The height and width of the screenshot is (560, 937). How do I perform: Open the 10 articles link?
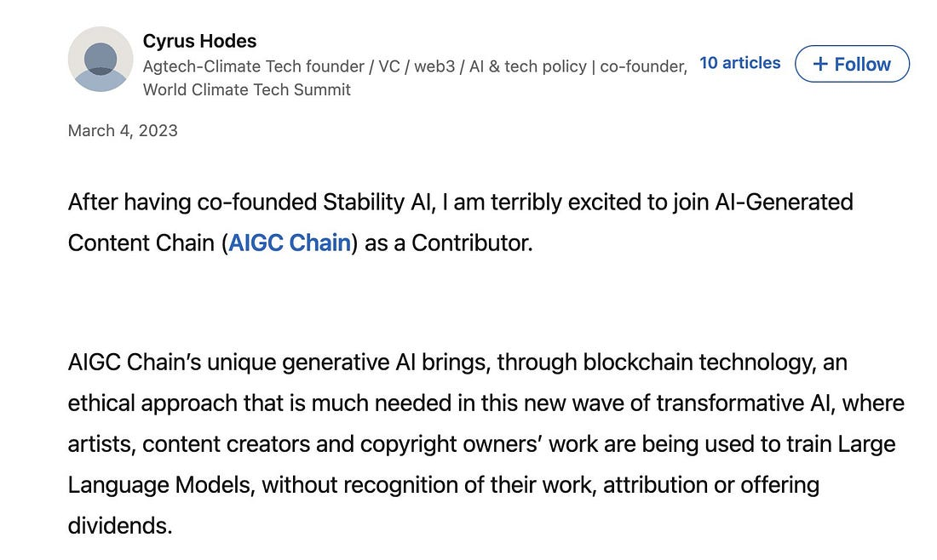point(739,63)
